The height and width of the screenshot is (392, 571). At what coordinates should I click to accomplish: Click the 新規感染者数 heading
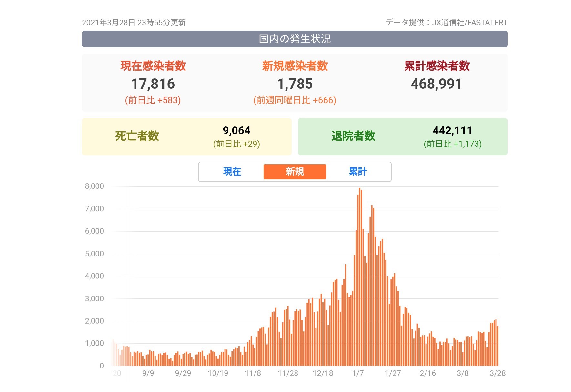point(295,66)
